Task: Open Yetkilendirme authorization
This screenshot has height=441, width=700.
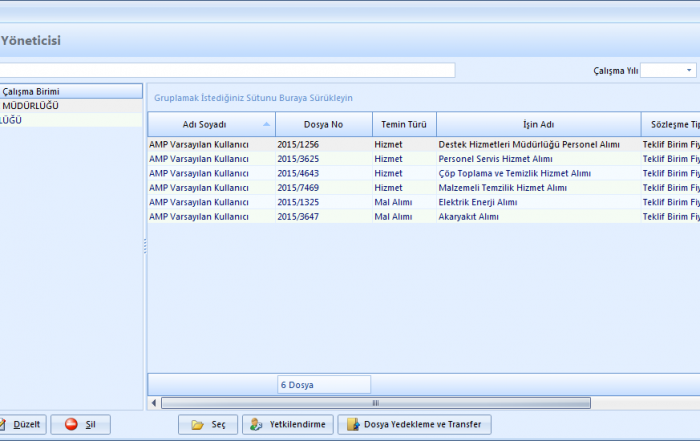Action: [x=287, y=425]
